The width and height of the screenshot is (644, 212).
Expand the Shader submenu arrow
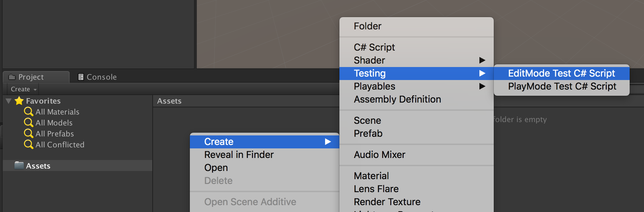(x=482, y=60)
